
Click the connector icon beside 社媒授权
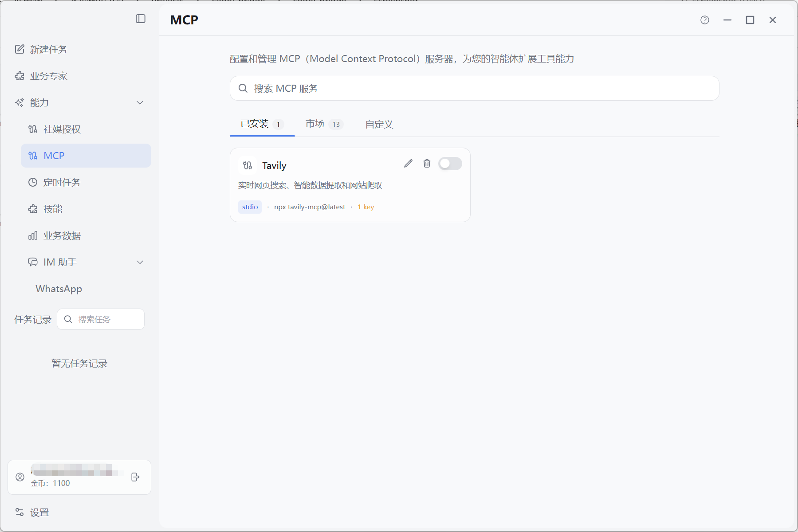point(33,129)
